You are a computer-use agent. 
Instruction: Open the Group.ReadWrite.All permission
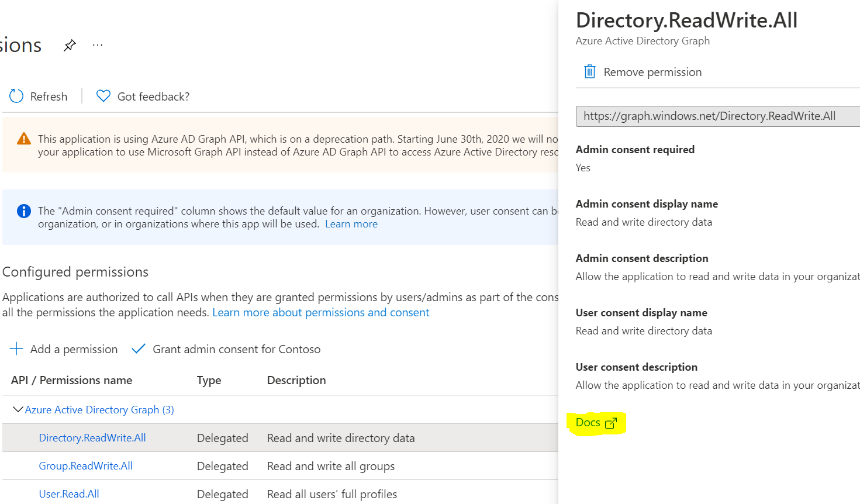coord(85,466)
